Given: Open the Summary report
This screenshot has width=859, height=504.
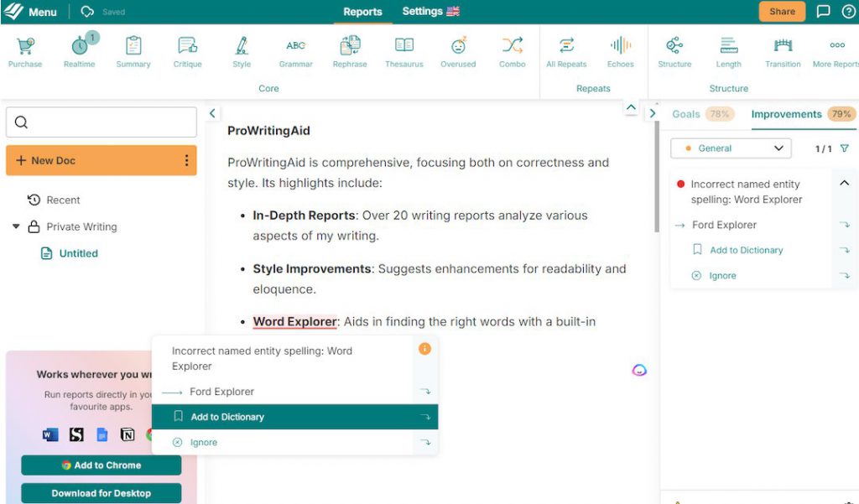Looking at the screenshot, I should (x=133, y=51).
